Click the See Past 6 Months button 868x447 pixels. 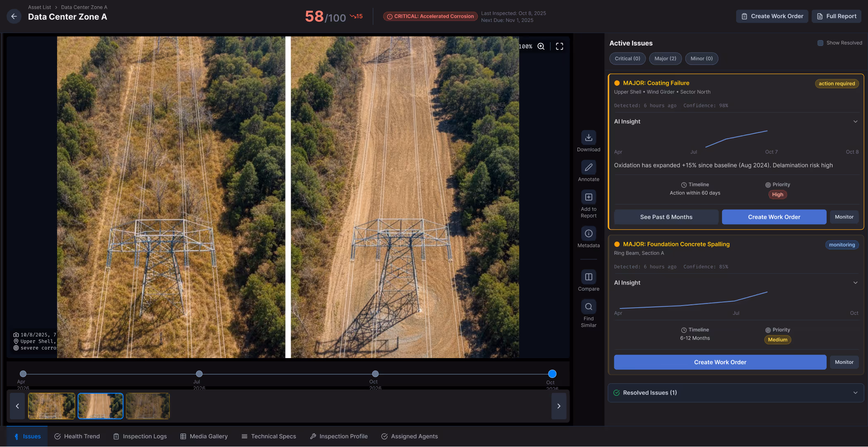pyautogui.click(x=666, y=217)
